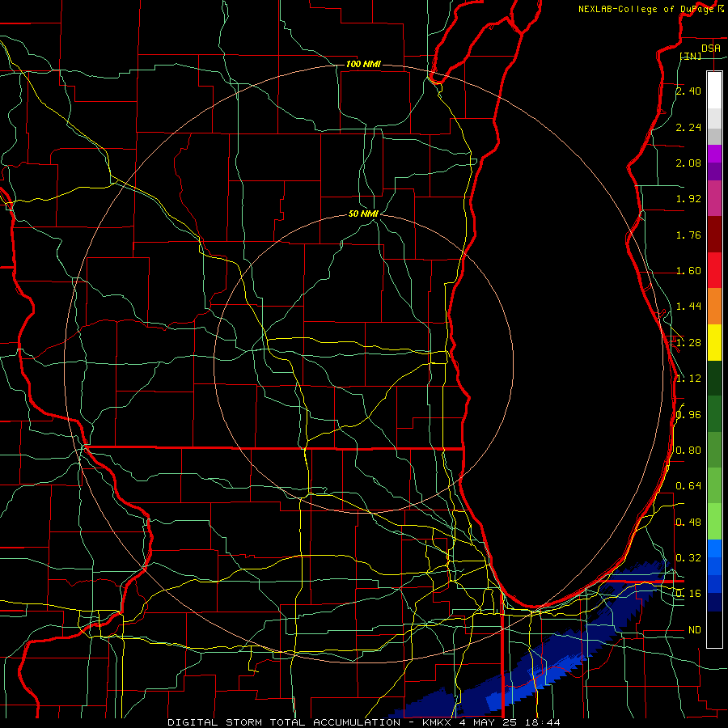Click the 0.80 legend value
The image size is (728, 728).
(688, 451)
